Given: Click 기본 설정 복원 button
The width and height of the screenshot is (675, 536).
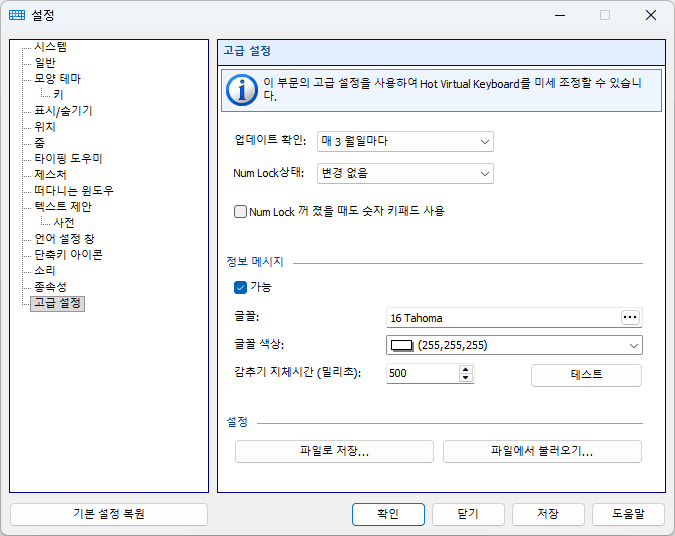Looking at the screenshot, I should tap(109, 514).
